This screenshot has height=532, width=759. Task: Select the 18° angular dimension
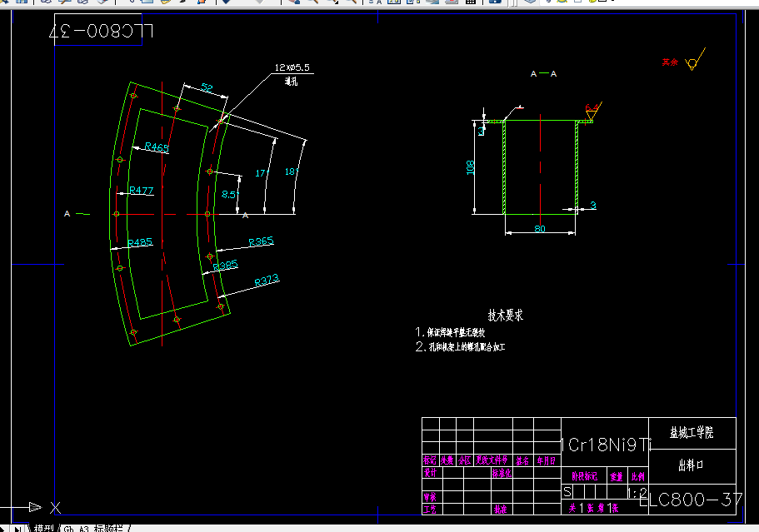(292, 172)
